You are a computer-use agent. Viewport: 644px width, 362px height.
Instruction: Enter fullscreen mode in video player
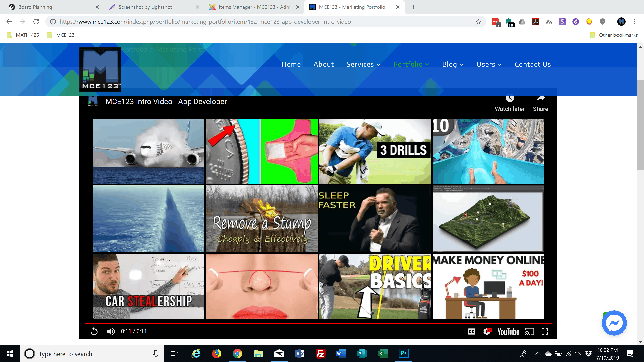point(545,331)
